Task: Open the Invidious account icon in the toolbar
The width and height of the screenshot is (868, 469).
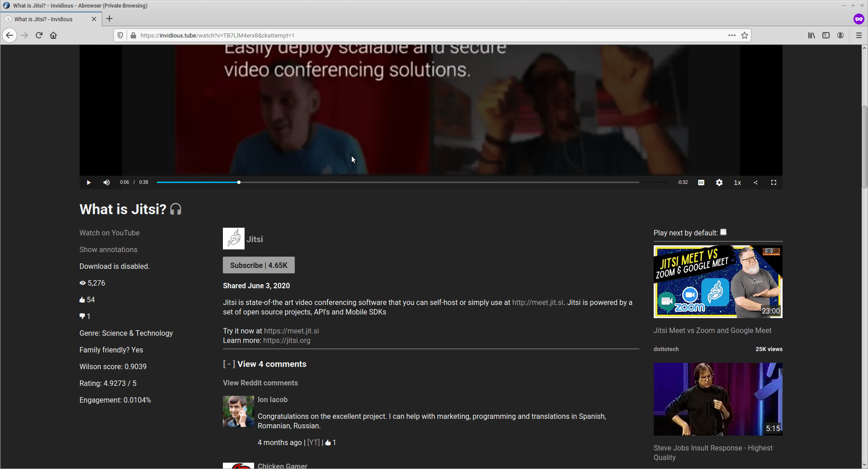Action: tap(841, 35)
